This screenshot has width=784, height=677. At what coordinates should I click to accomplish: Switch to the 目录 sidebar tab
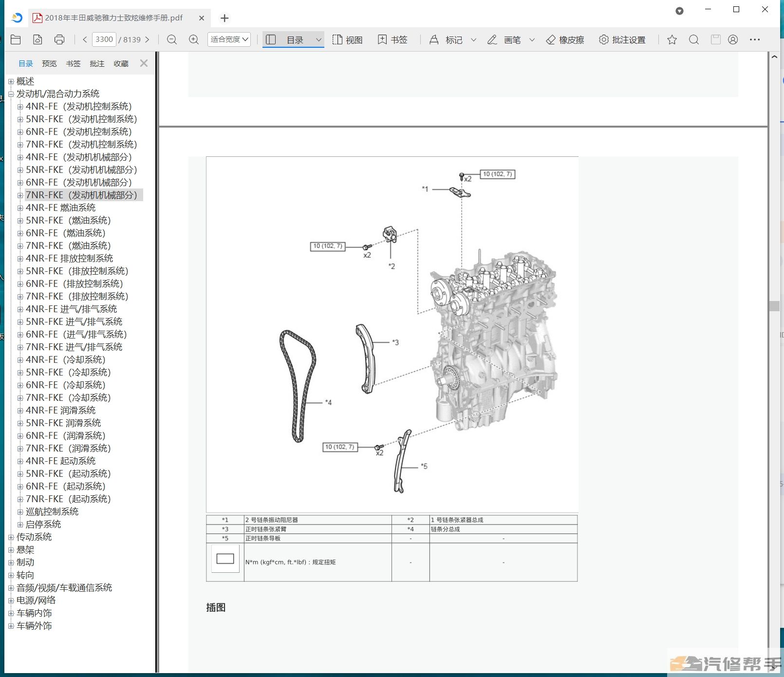click(26, 64)
